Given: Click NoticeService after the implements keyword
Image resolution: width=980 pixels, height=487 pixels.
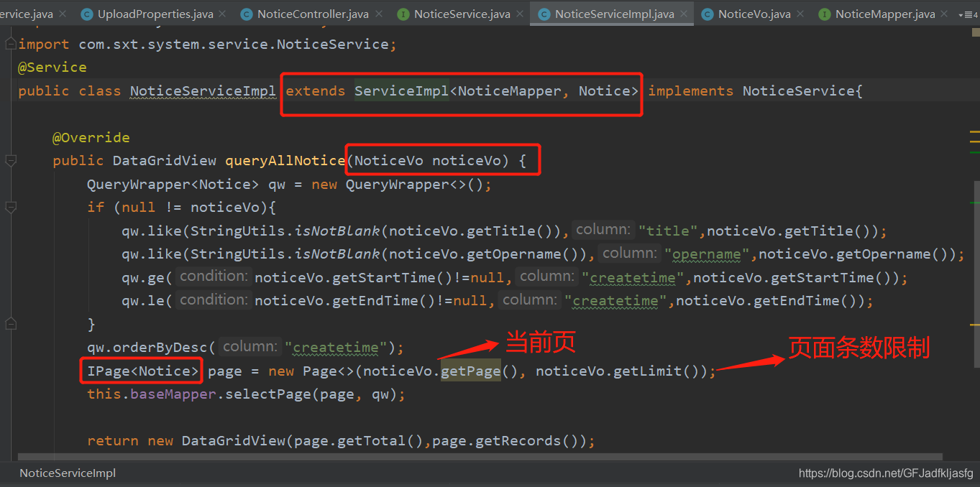Looking at the screenshot, I should 798,91.
